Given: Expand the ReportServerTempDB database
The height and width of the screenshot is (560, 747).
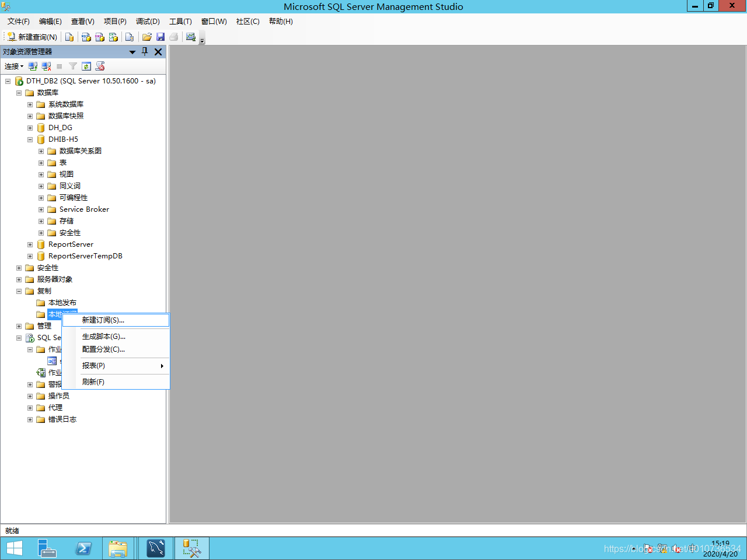Looking at the screenshot, I should click(30, 256).
